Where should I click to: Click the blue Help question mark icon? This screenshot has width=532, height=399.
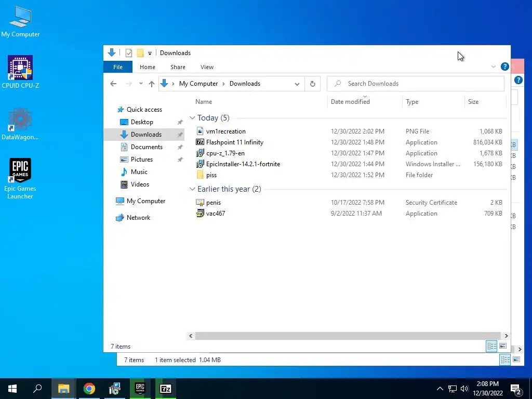(504, 66)
